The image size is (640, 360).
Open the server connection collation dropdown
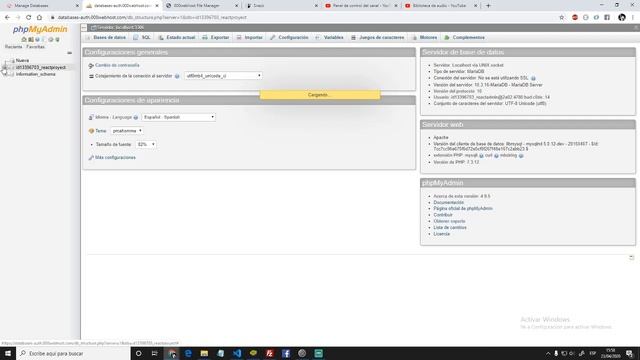pos(223,76)
